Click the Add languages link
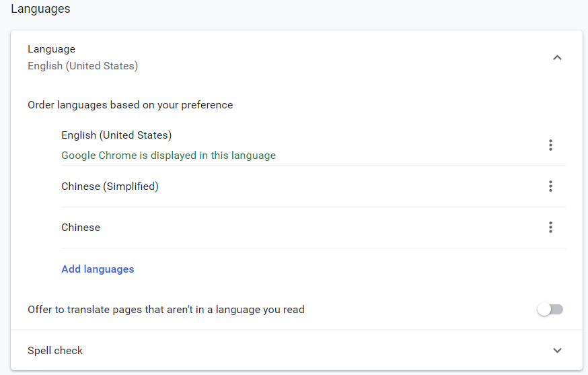 [x=98, y=269]
